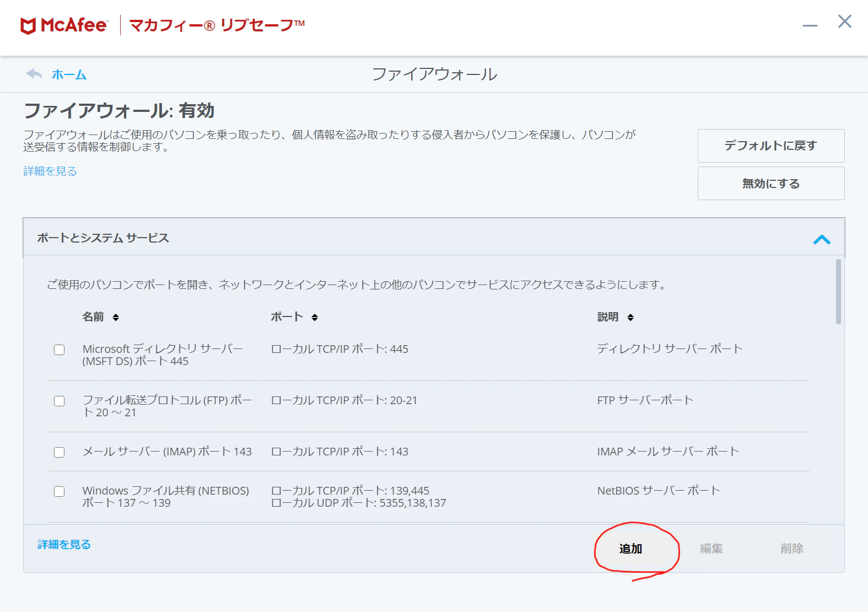
Task: Click the ディレクトリ サーバー ポート description
Action: click(670, 348)
